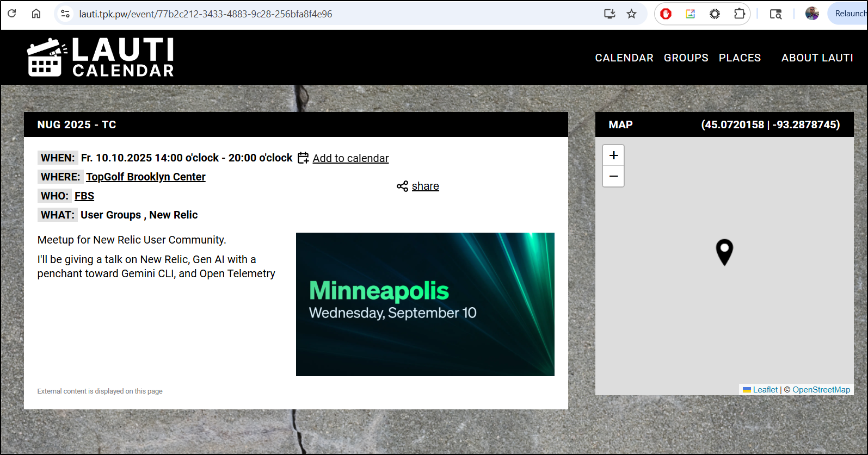This screenshot has height=455, width=868.
Task: Click the address bar URL field
Action: [206, 14]
